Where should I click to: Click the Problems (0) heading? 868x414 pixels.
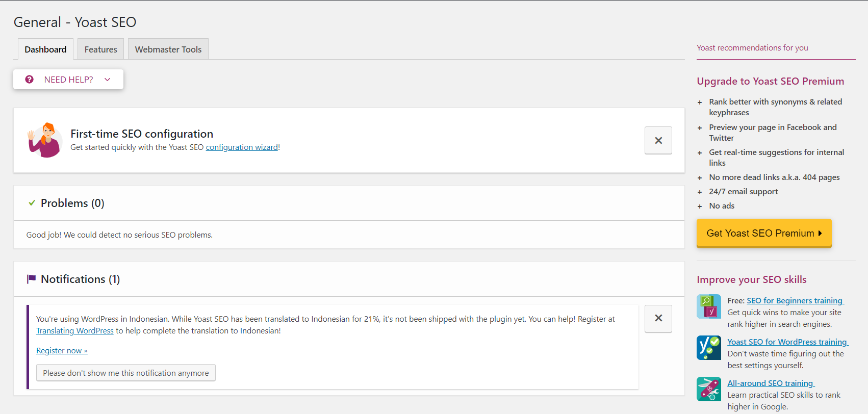click(x=72, y=203)
